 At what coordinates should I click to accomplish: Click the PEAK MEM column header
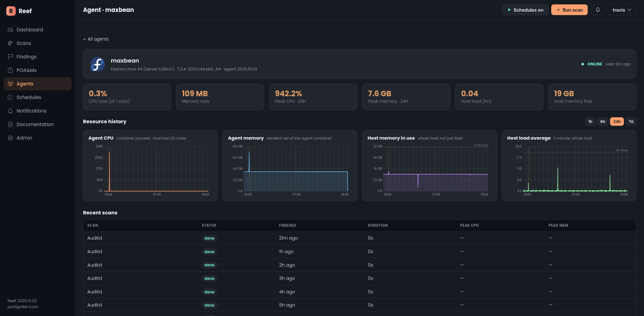tap(558, 225)
